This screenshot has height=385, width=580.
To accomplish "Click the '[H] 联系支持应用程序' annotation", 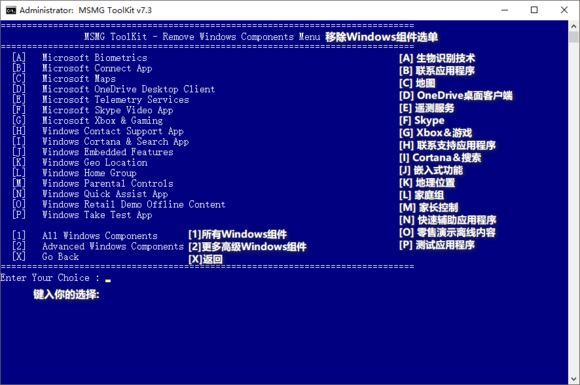I will (x=447, y=145).
